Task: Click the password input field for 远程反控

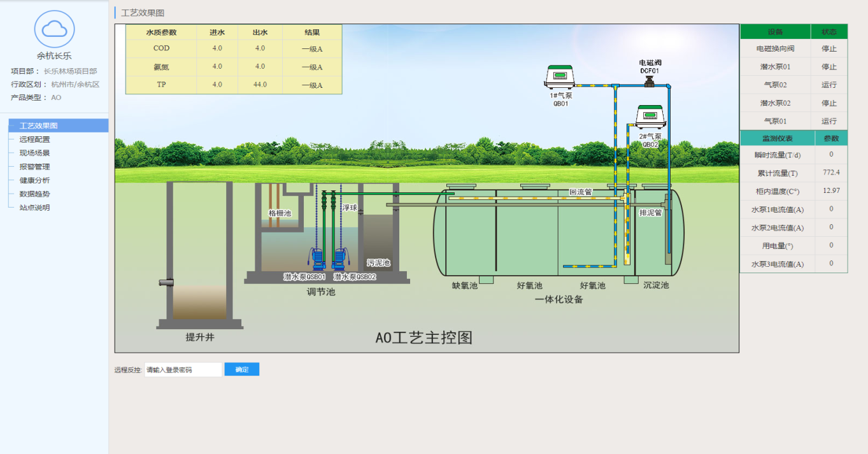Action: [183, 370]
